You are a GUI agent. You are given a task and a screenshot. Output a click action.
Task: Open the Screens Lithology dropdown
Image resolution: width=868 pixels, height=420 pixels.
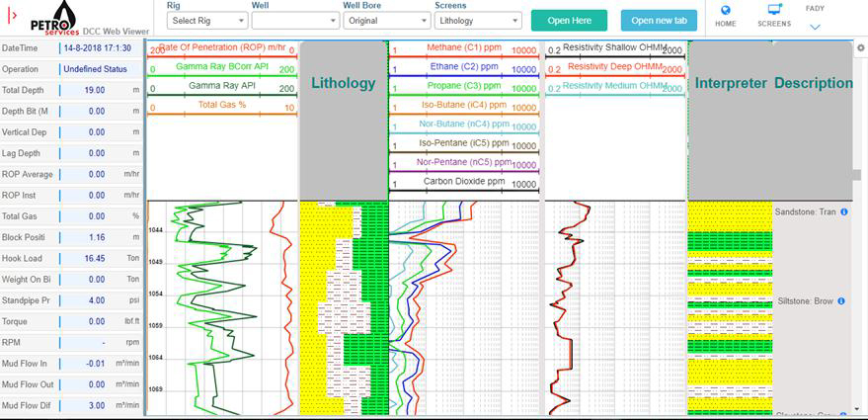pos(477,21)
